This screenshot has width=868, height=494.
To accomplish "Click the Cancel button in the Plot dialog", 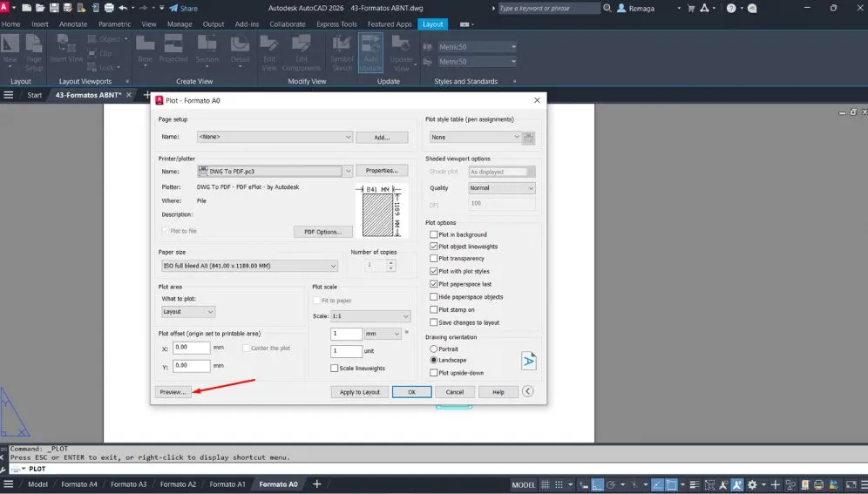I will click(455, 392).
